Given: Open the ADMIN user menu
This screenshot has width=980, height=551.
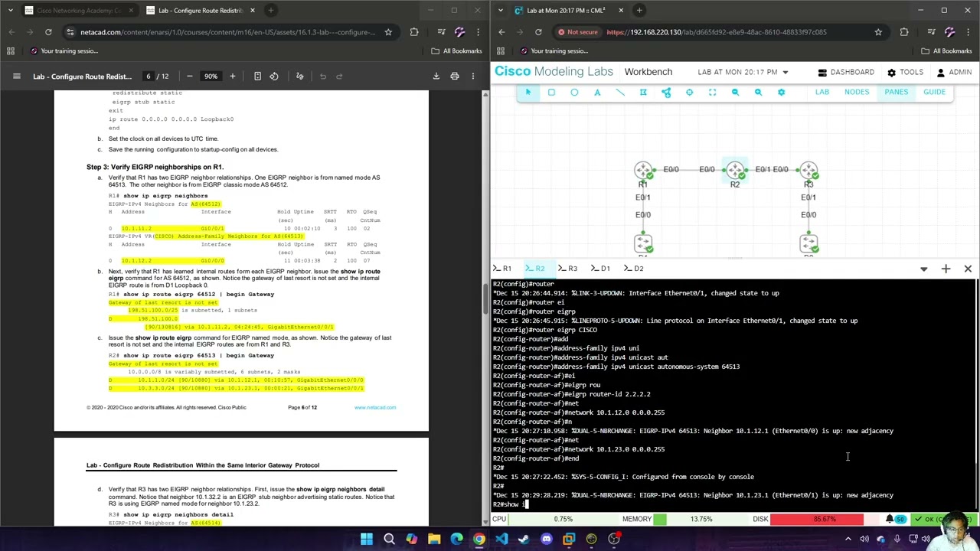Looking at the screenshot, I should (954, 72).
